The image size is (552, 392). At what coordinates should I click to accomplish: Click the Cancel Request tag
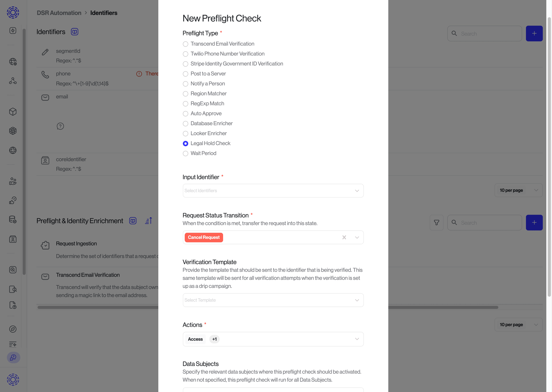coord(204,237)
